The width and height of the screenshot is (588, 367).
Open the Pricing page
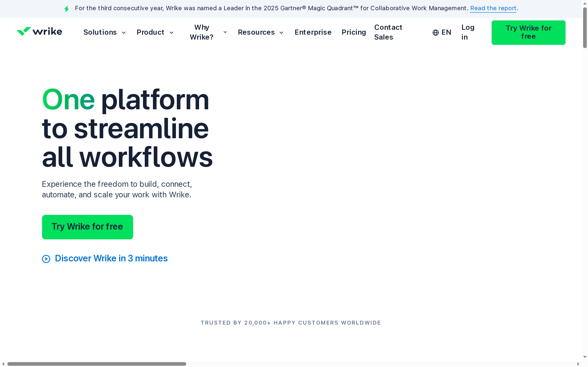[x=354, y=32]
